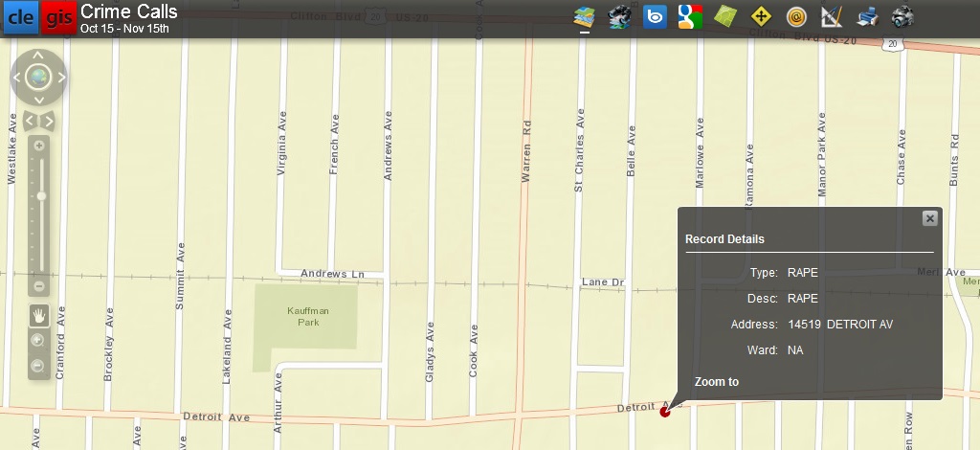The width and height of the screenshot is (980, 450).
Task: Click the camera snapshot icon
Action: tap(902, 16)
